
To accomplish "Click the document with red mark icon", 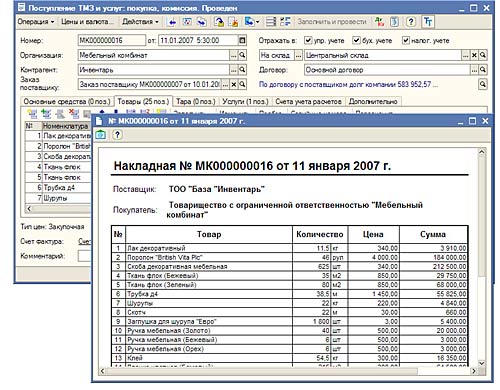I will [234, 22].
